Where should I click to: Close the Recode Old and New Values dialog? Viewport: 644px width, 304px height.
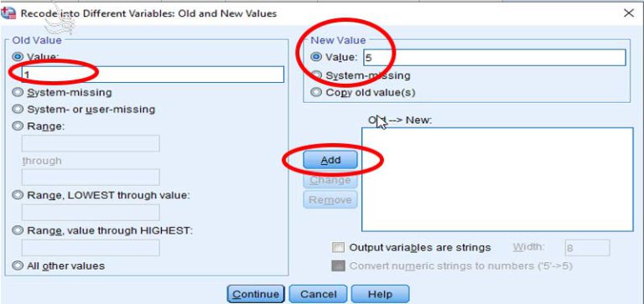628,13
